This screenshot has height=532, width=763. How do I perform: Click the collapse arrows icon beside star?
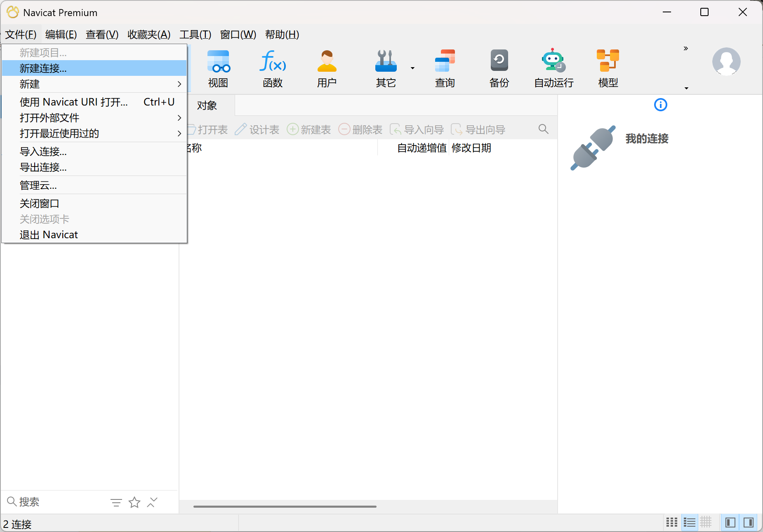pyautogui.click(x=152, y=502)
